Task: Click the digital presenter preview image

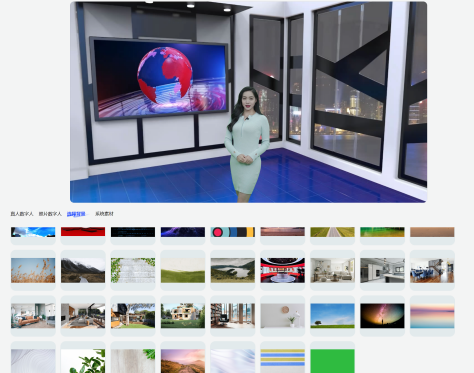Action: pyautogui.click(x=249, y=102)
